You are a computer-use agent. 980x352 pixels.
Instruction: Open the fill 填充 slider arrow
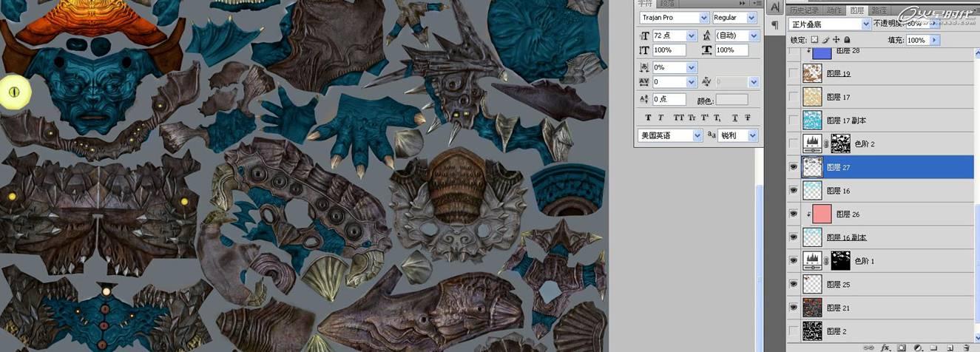click(934, 40)
